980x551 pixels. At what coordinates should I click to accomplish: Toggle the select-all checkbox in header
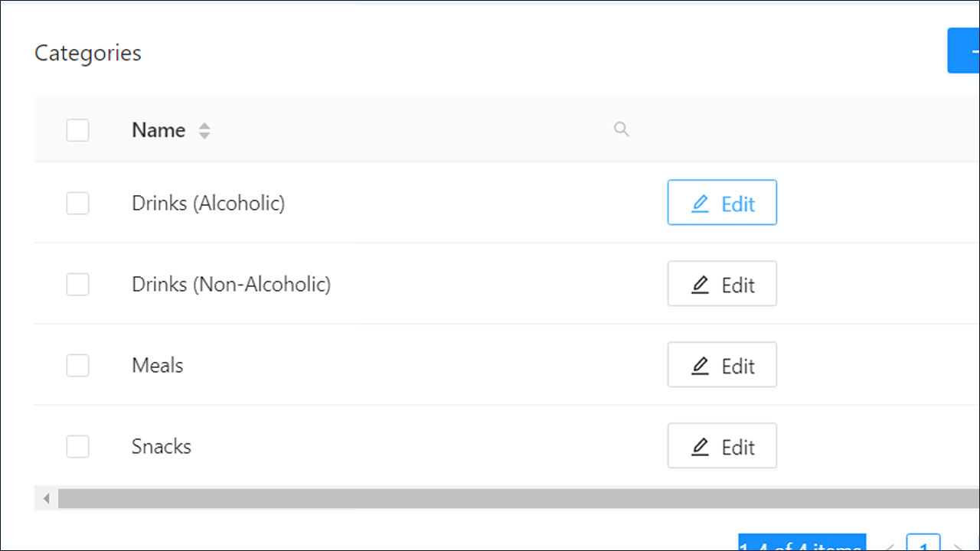coord(77,130)
